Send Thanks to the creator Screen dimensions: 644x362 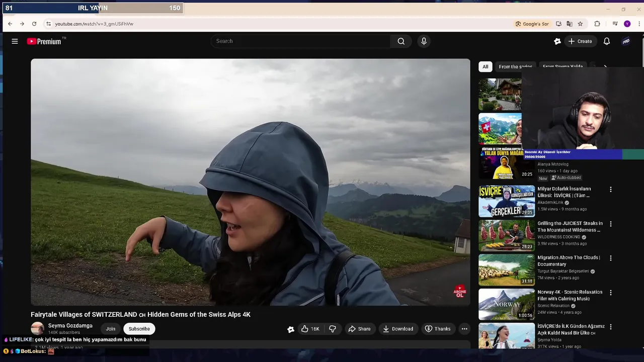pos(438,329)
